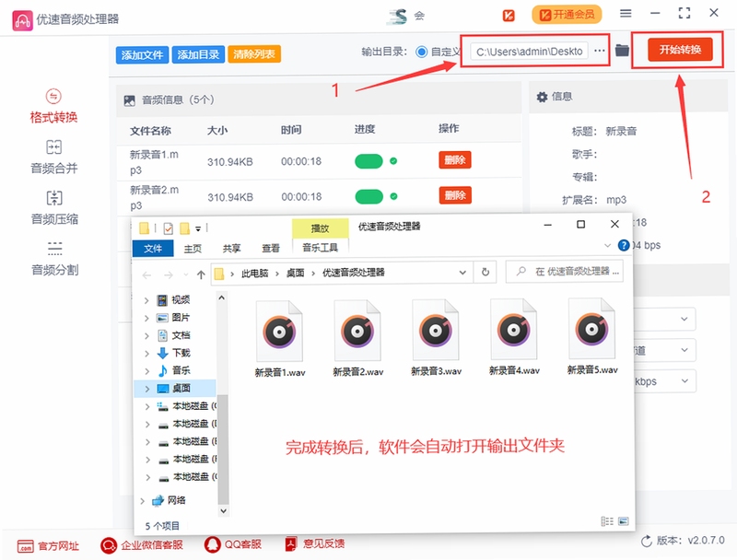Open 意见反馈 feedback link
Image resolution: width=737 pixels, height=560 pixels.
click(x=314, y=544)
